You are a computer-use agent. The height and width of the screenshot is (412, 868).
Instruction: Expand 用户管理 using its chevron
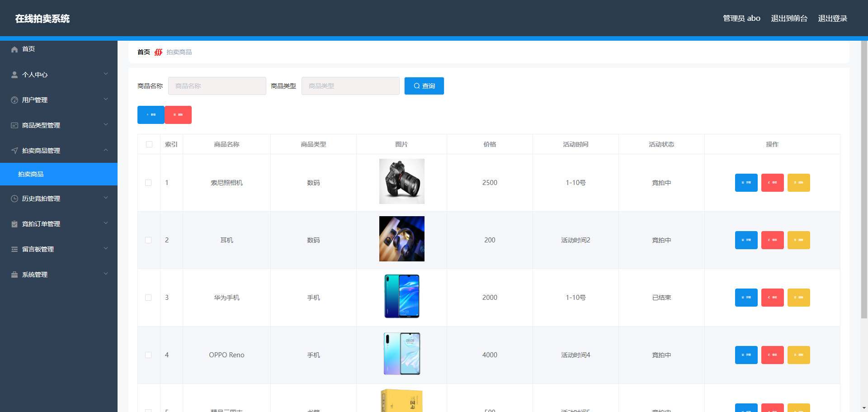[x=106, y=99]
